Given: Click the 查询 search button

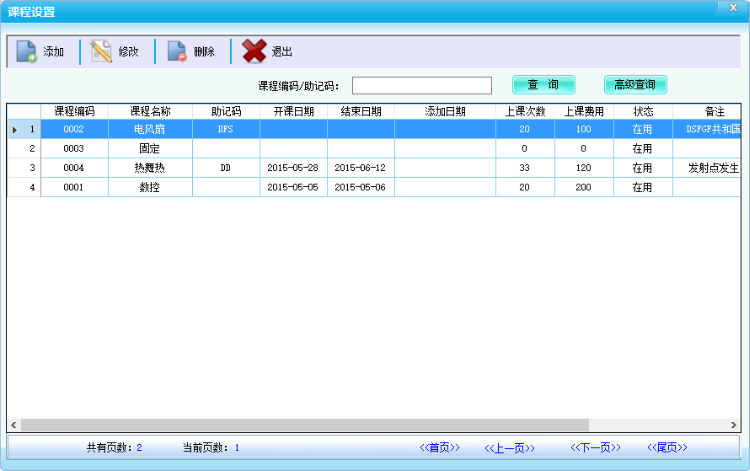Looking at the screenshot, I should coord(544,85).
